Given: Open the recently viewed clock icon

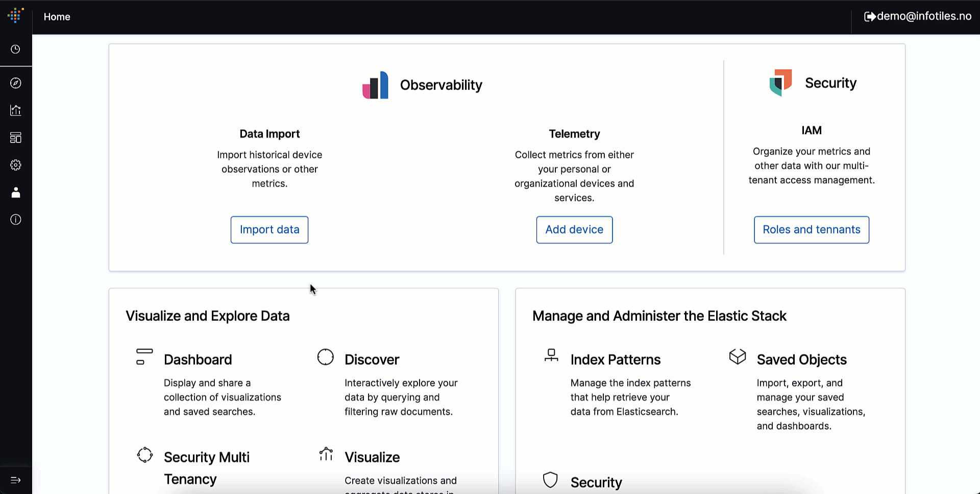Looking at the screenshot, I should click(x=16, y=49).
